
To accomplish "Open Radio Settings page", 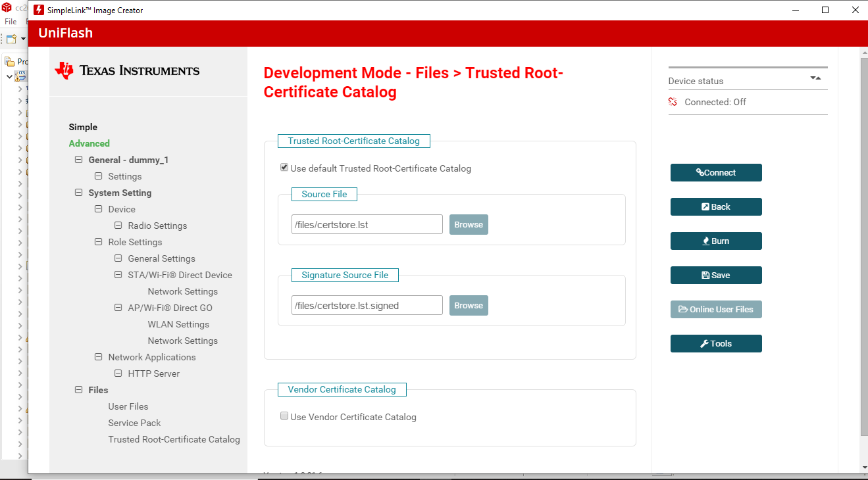I will point(157,226).
